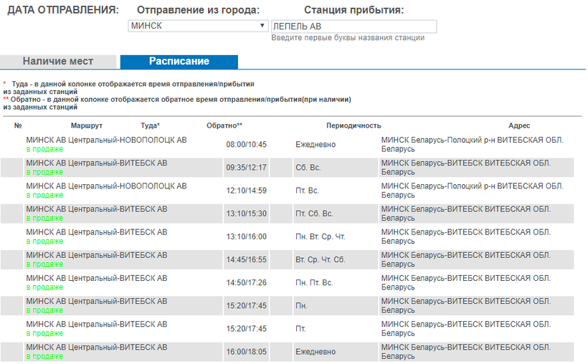Click the Туда* column header
The image size is (588, 364).
pos(151,125)
